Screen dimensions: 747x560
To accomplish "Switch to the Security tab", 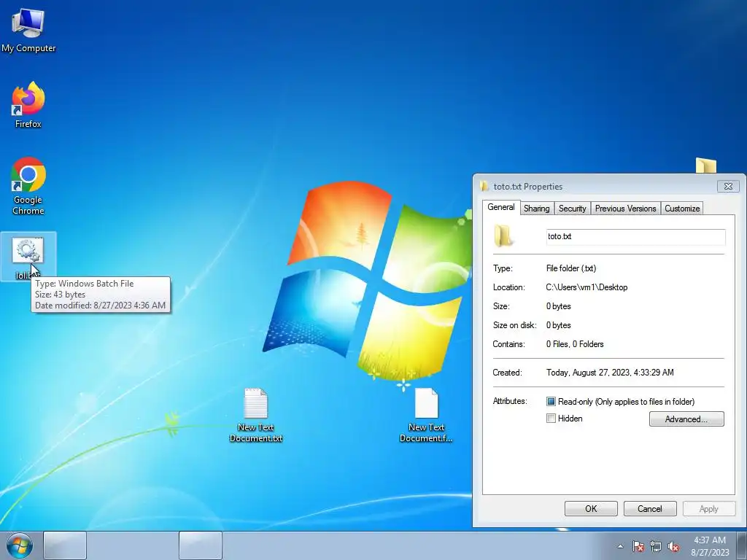I will coord(572,209).
